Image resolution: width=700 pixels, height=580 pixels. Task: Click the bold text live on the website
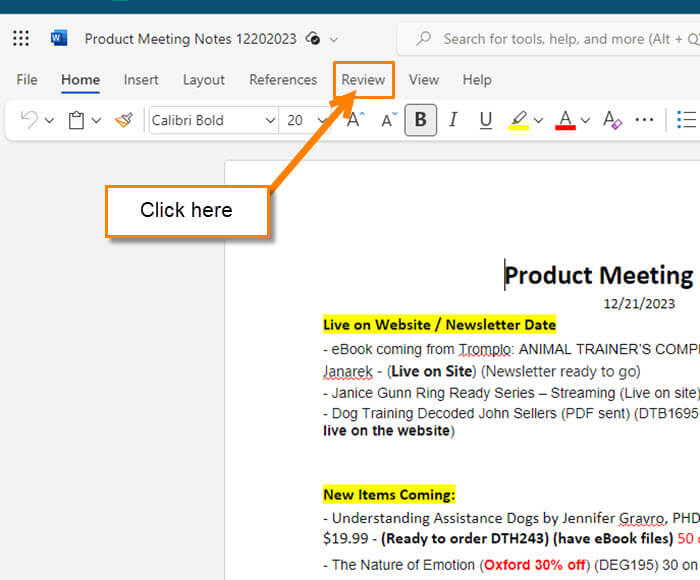387,431
